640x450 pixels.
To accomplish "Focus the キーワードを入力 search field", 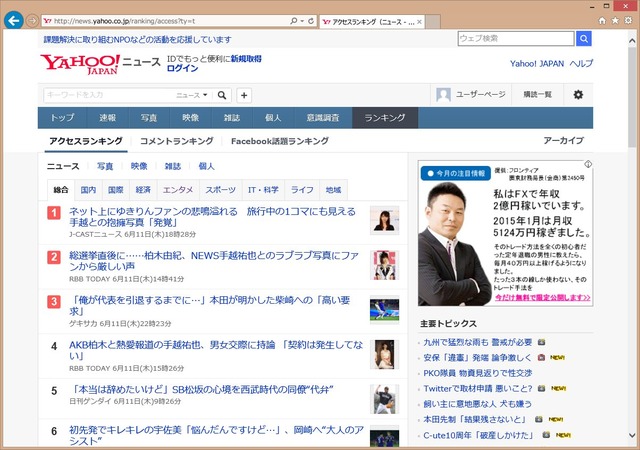I will coord(108,95).
